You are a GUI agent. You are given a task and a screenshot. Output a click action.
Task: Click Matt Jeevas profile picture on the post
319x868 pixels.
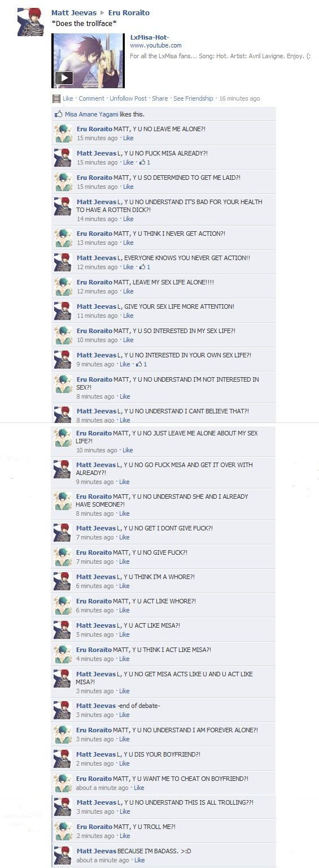click(30, 22)
